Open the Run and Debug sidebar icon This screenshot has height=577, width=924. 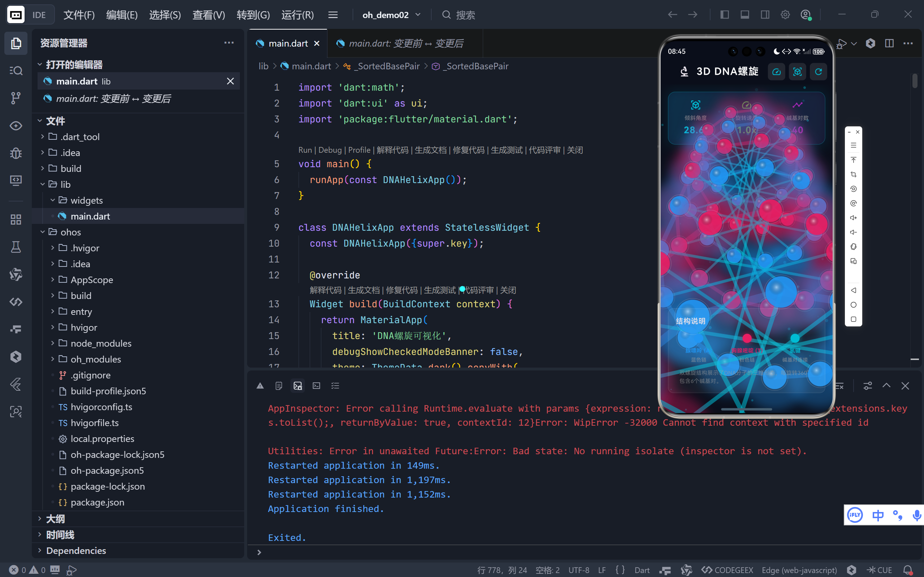[16, 153]
